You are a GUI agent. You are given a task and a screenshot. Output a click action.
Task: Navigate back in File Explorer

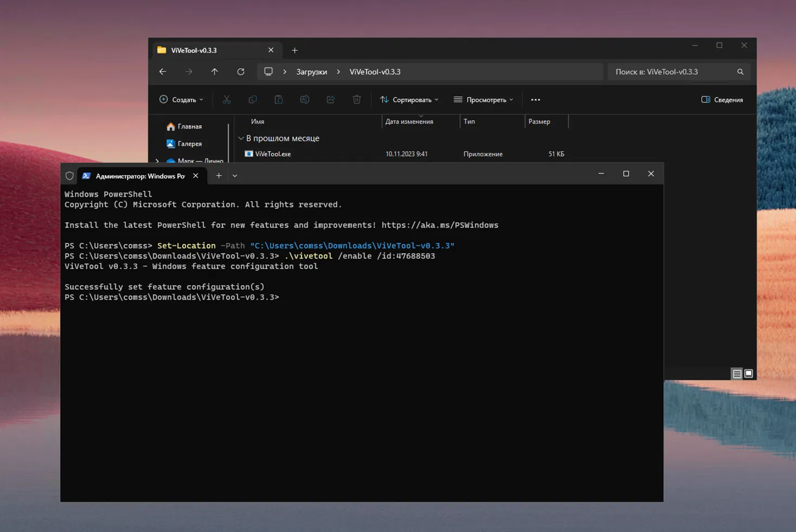(163, 72)
